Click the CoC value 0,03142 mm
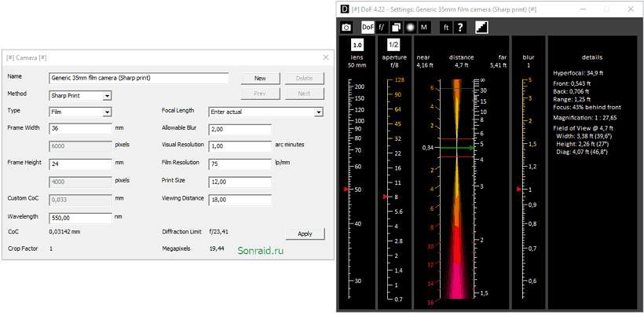 click(x=64, y=231)
